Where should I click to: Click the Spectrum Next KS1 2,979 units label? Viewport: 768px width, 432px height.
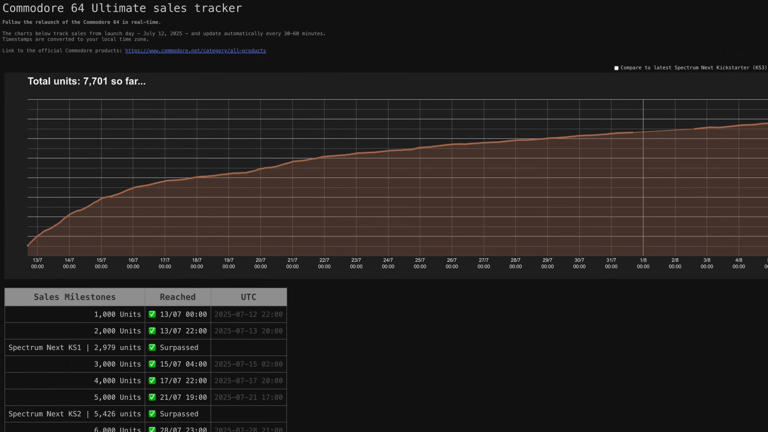[75, 347]
